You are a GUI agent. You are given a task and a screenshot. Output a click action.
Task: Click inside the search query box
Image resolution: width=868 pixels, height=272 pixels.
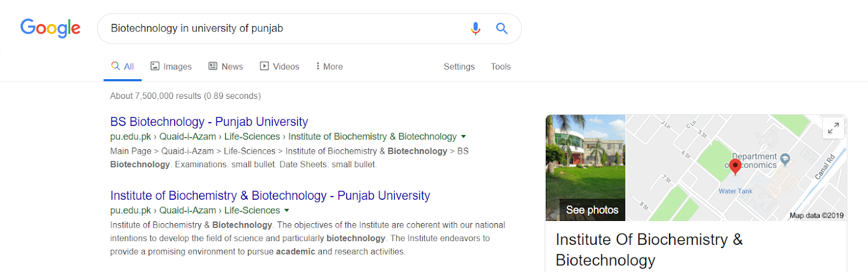[x=282, y=28]
